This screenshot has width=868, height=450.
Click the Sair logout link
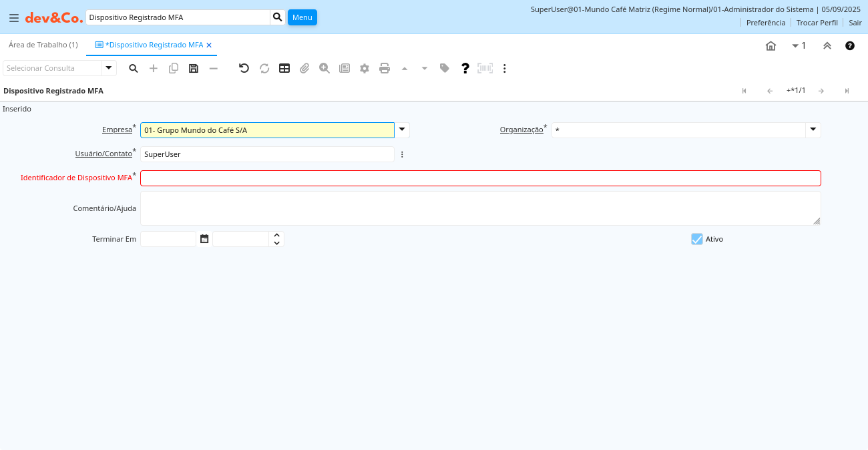(x=855, y=23)
